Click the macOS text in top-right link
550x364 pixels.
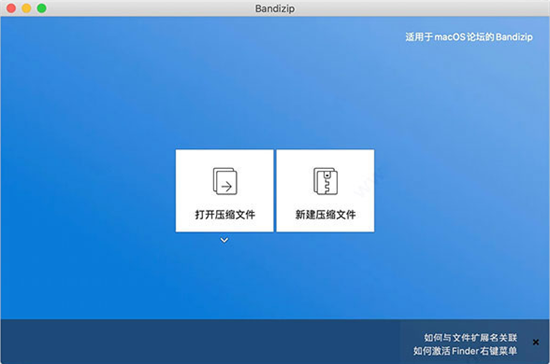click(x=450, y=37)
